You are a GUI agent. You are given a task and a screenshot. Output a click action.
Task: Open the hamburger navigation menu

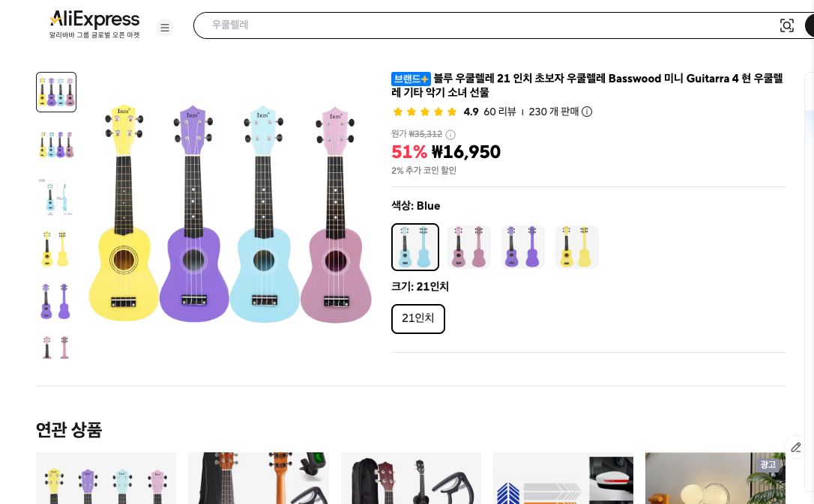[165, 28]
